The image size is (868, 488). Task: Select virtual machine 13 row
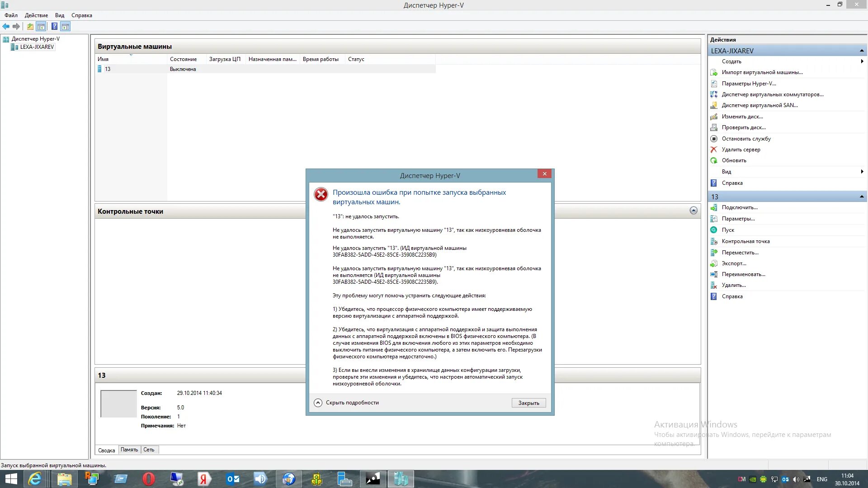pos(108,69)
